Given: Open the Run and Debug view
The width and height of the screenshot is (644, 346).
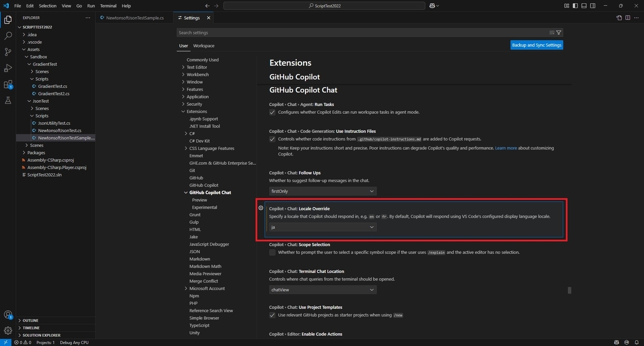Looking at the screenshot, I should coord(8,68).
